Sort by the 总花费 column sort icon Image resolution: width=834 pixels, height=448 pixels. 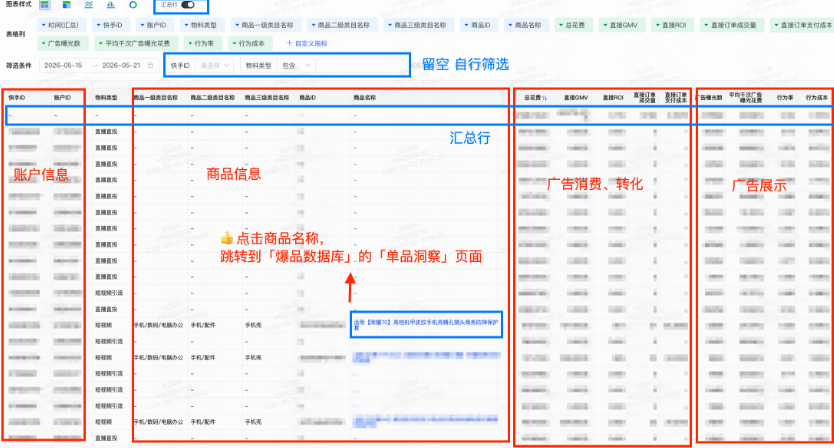[x=545, y=98]
